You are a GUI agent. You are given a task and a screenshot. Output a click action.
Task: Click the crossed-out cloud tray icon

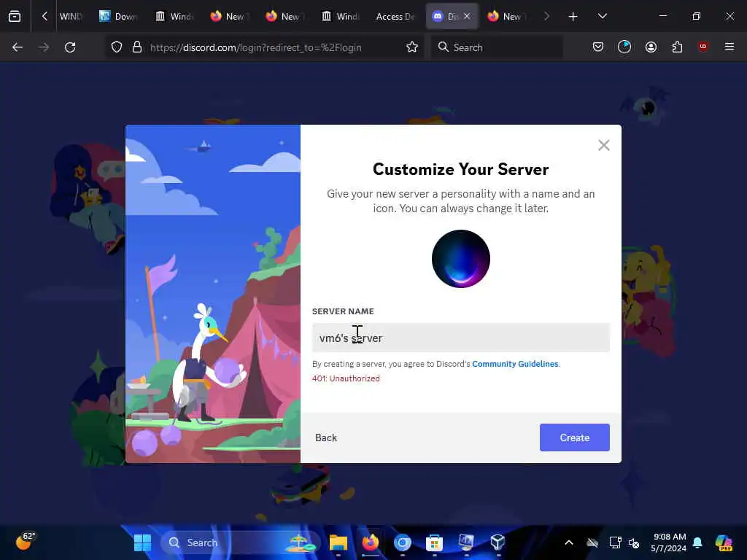tap(592, 542)
